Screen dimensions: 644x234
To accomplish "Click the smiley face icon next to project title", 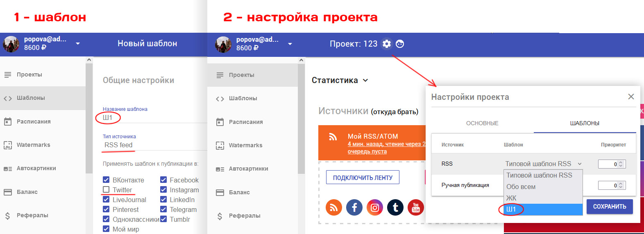I will click(400, 44).
